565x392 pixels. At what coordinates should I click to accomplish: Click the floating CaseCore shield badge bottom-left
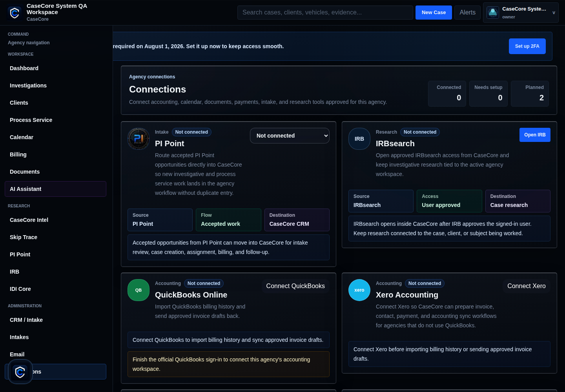tap(20, 372)
